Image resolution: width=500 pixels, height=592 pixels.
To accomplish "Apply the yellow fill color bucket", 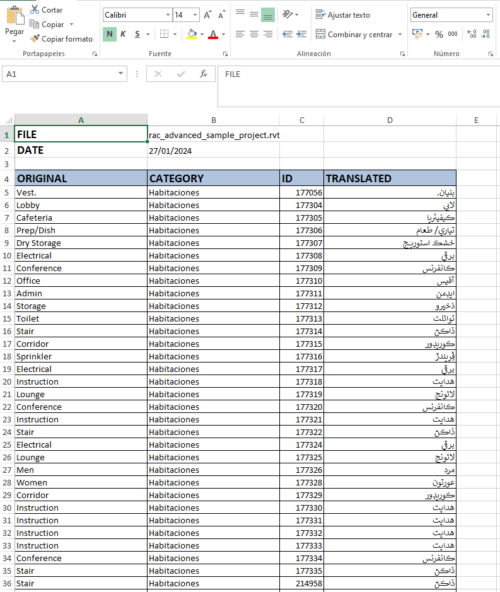I will click(192, 34).
